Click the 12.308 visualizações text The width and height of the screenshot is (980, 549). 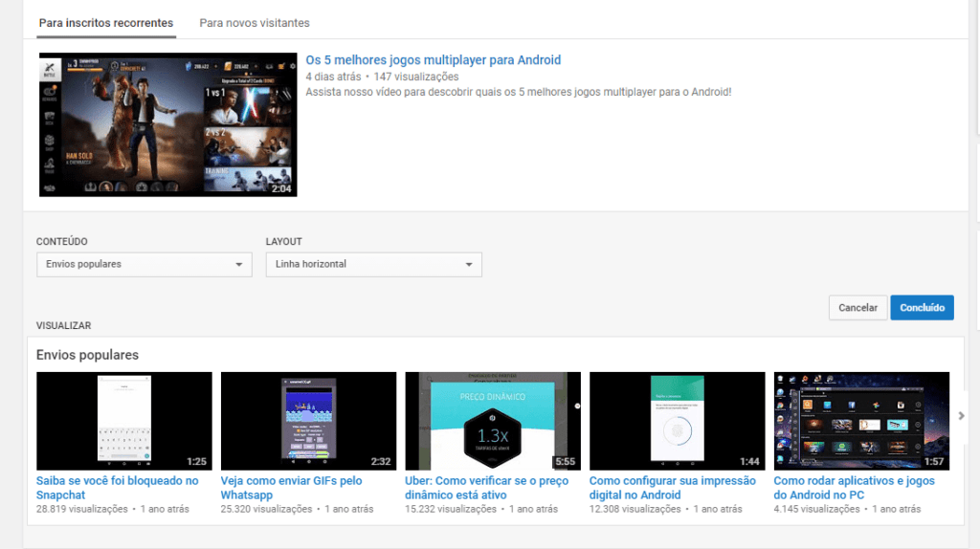[635, 509]
